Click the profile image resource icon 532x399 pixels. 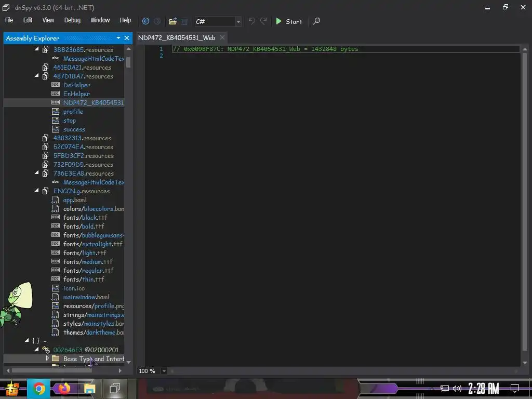tap(56, 111)
